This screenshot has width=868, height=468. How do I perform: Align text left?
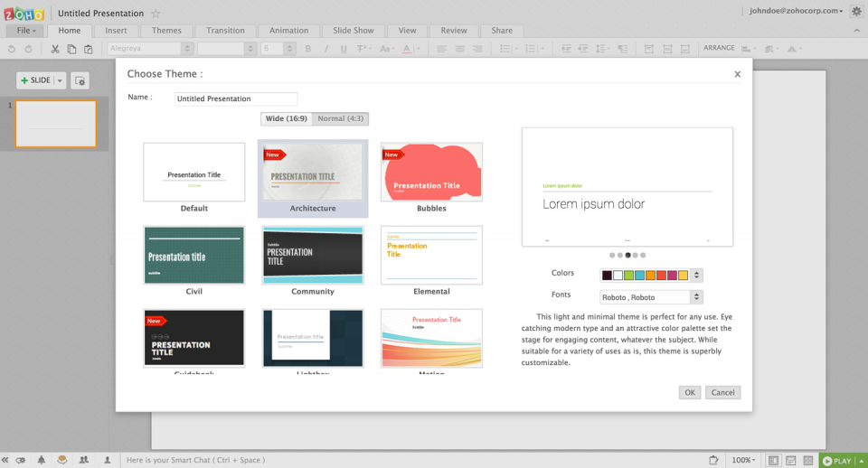point(441,49)
